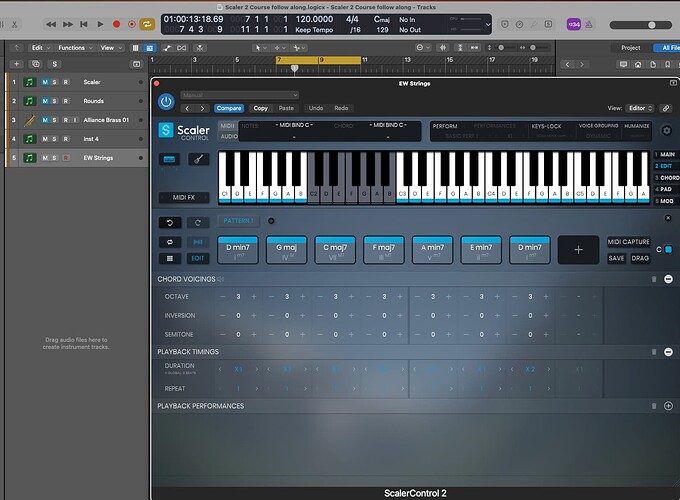Screen dimensions: 680x500
Task: Click the red record button
Action: (x=116, y=24)
